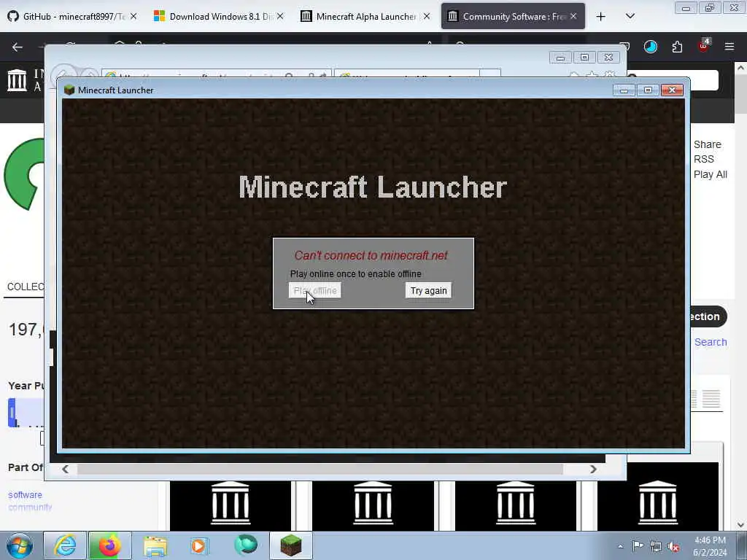This screenshot has height=560, width=747.
Task: Click the greyed Play offline button
Action: click(x=315, y=290)
